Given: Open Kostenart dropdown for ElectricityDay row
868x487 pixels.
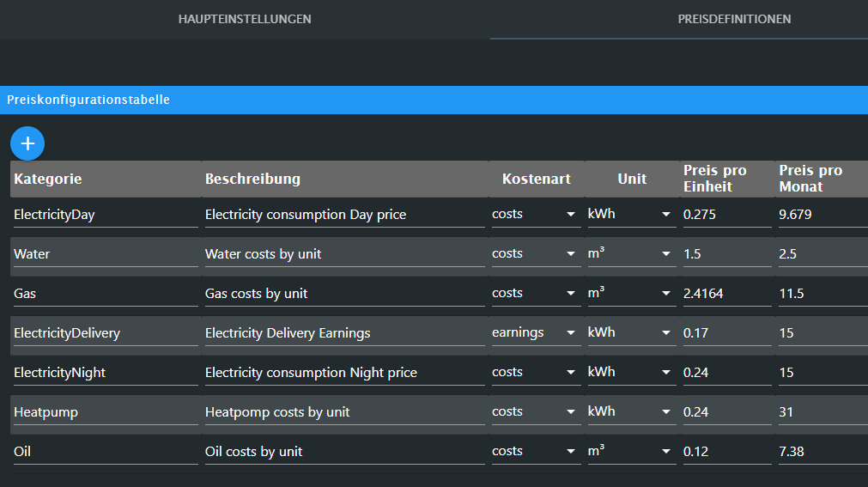Looking at the screenshot, I should (x=536, y=215).
